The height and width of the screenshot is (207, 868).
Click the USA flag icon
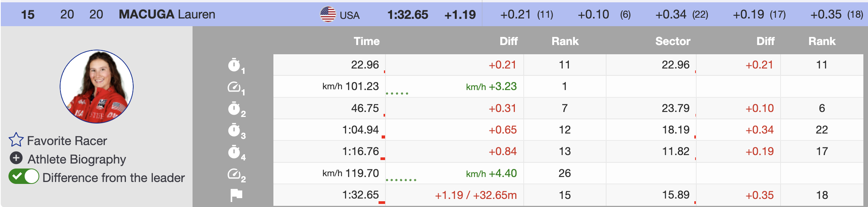pos(328,15)
